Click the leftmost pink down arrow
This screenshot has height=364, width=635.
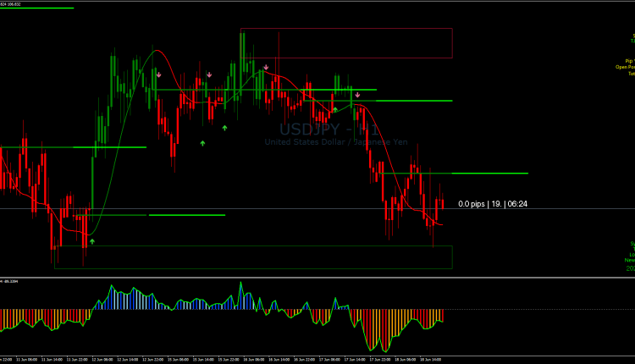click(x=158, y=74)
